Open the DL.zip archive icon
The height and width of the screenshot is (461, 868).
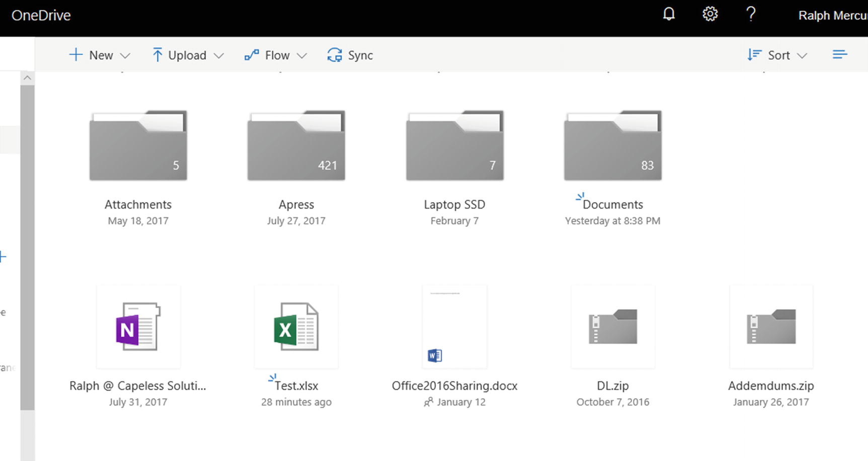[x=613, y=327]
